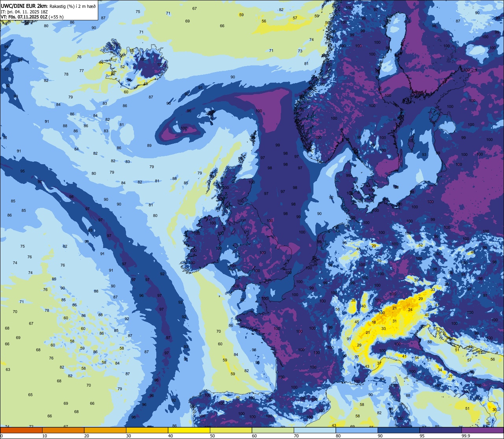Viewport: 504px width, 439px height.
Task: Click humidity value '24' in the Alps
Action: point(410,310)
